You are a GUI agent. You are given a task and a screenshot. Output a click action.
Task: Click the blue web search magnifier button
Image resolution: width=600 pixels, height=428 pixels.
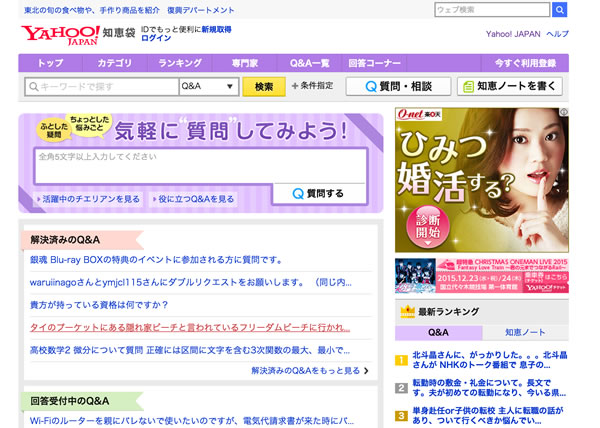(559, 10)
